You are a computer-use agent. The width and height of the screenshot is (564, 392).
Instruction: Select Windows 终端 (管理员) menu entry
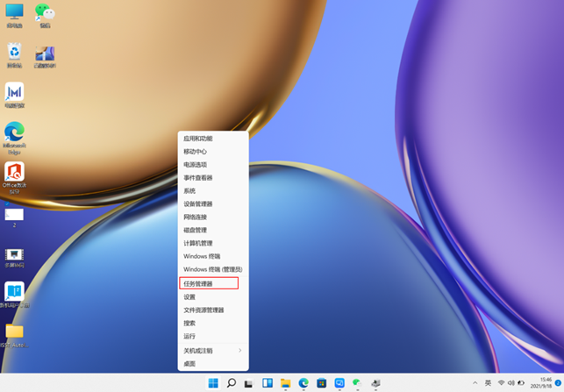coord(212,269)
